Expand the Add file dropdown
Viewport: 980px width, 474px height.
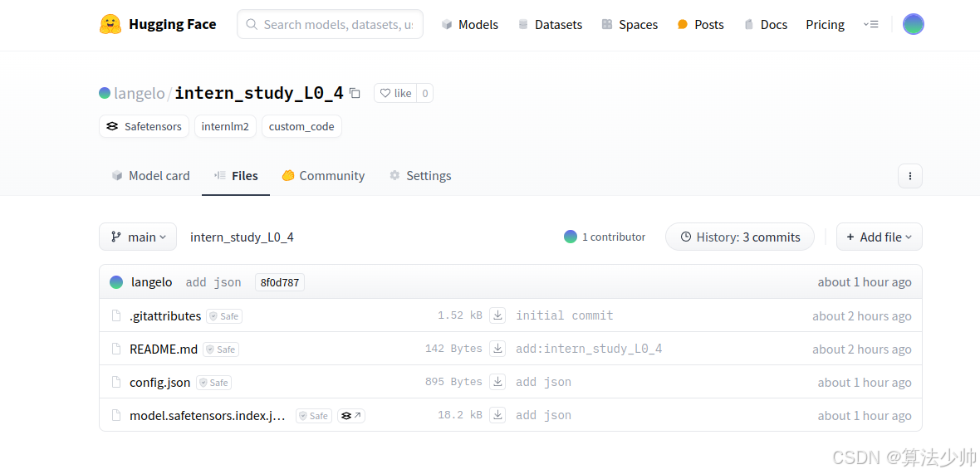(x=880, y=237)
